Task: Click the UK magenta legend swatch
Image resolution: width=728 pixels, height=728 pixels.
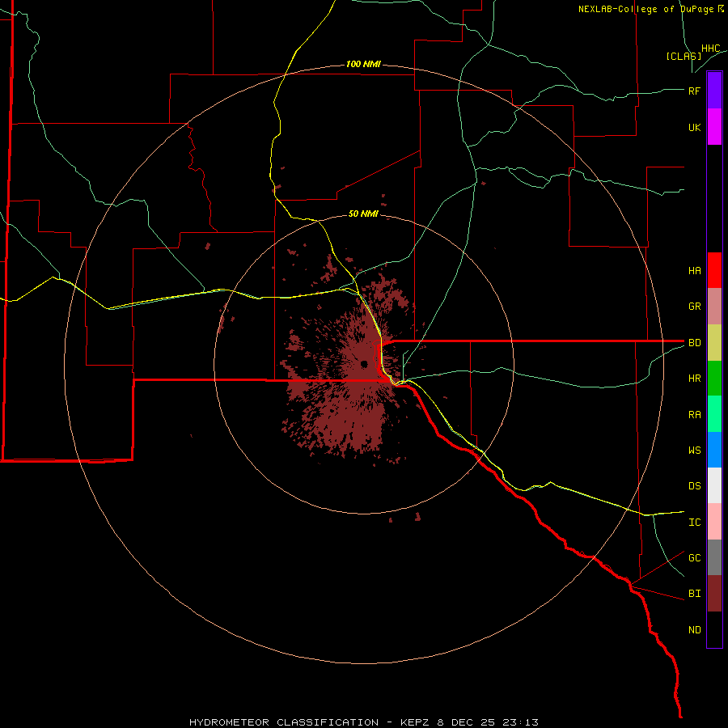Action: point(714,127)
